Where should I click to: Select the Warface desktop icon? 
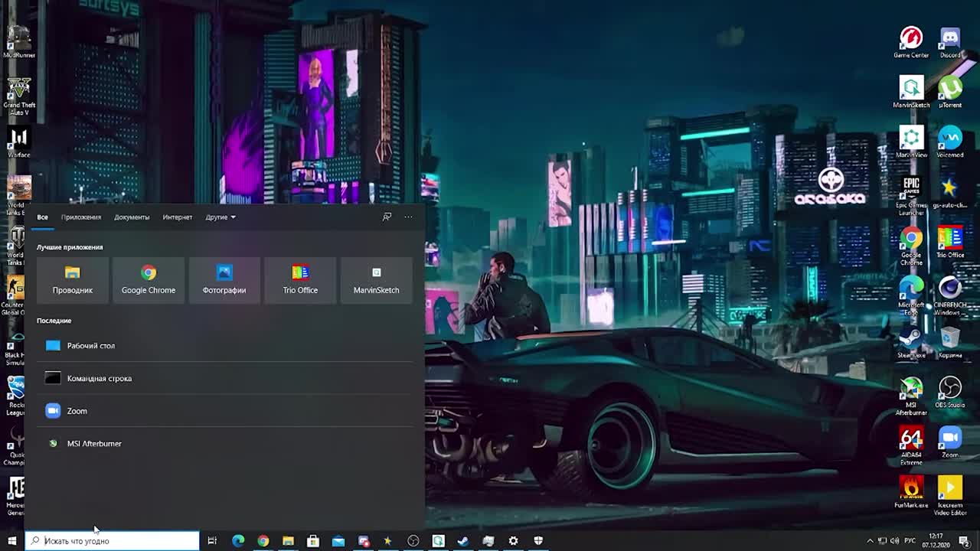coord(18,142)
